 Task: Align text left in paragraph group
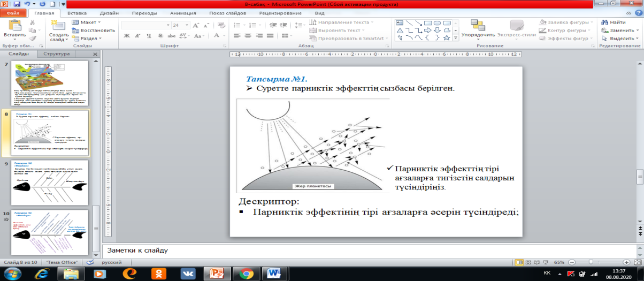point(238,35)
